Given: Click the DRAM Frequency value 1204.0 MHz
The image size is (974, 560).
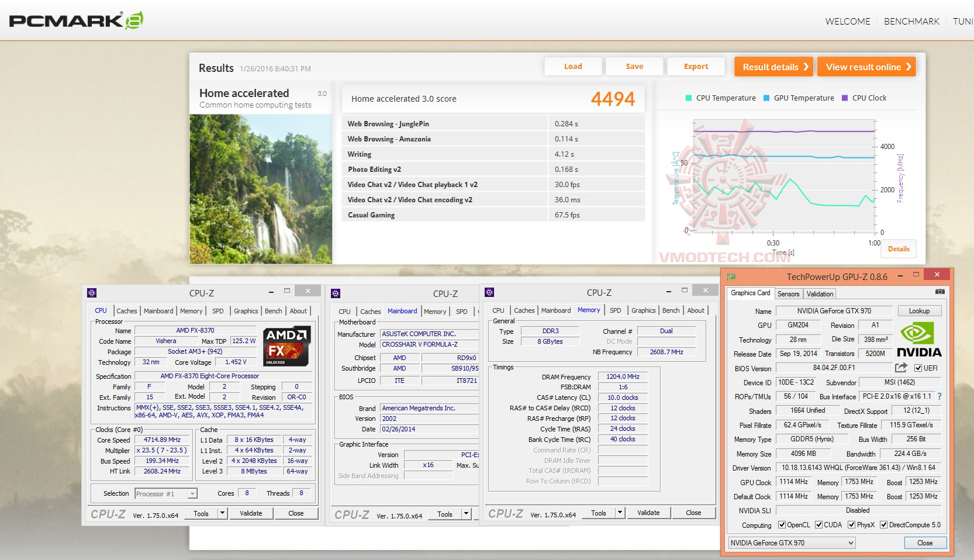Looking at the screenshot, I should point(623,376).
